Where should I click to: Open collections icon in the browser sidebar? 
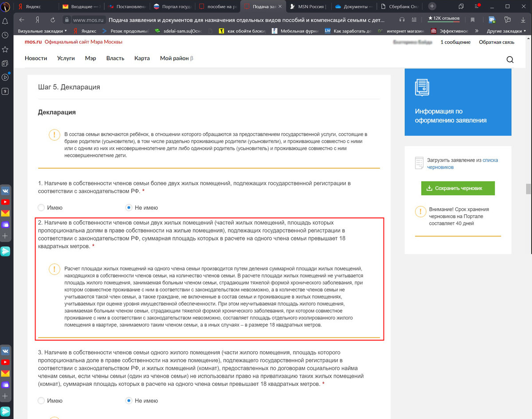pos(5,63)
